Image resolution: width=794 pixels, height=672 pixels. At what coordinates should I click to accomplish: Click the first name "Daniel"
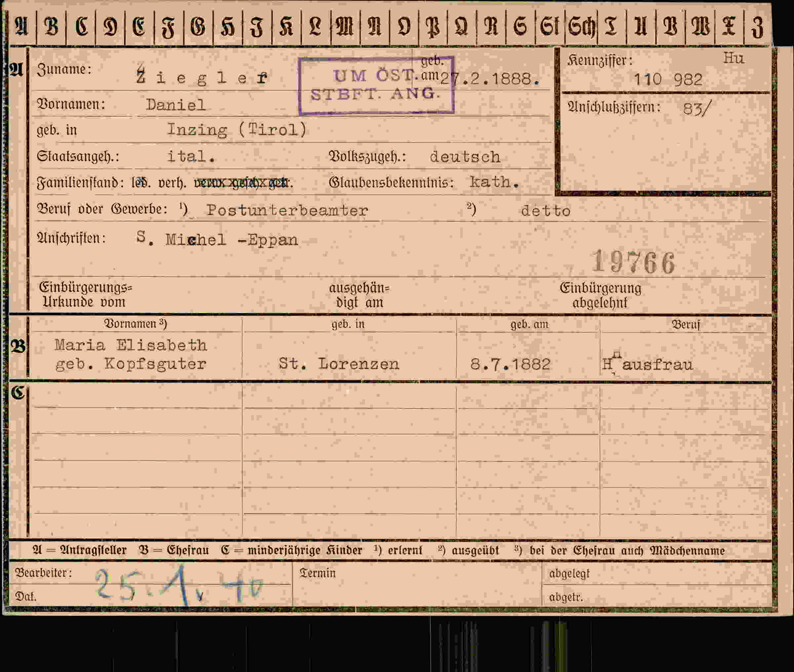pyautogui.click(x=176, y=105)
